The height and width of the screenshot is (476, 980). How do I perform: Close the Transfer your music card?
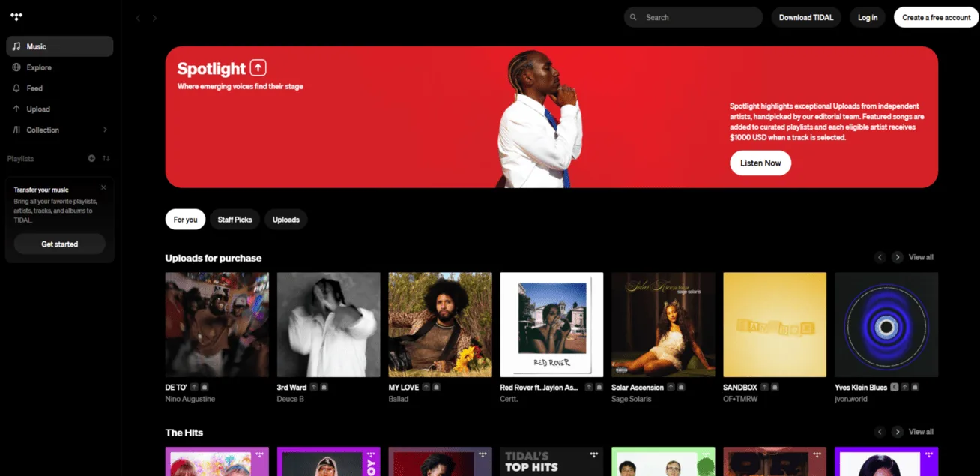[103, 187]
